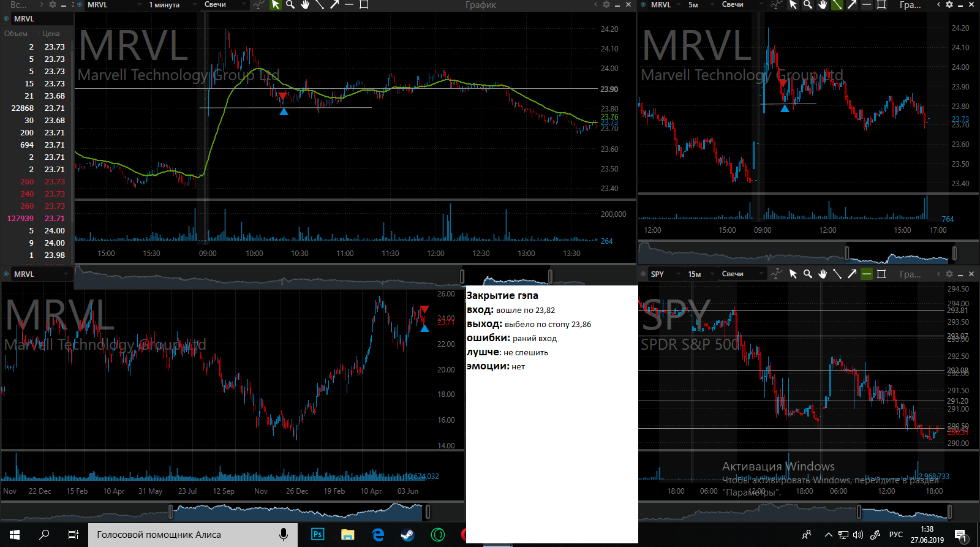This screenshot has width=980, height=547.
Task: Open settings gear of MRVL 1-minute chart
Action: pyautogui.click(x=606, y=4)
